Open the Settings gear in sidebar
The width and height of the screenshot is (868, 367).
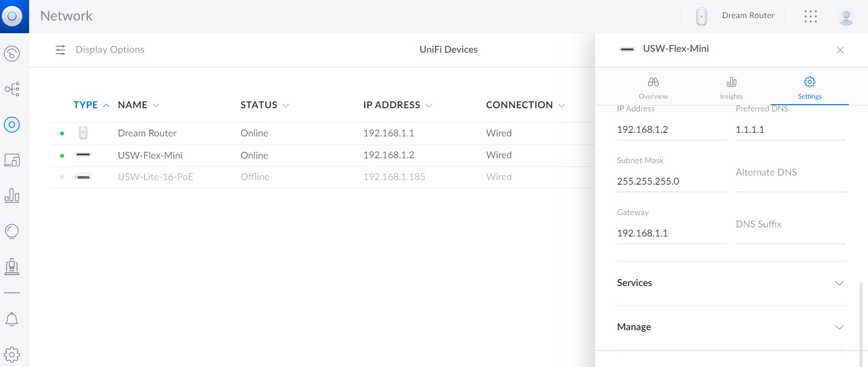[x=12, y=354]
